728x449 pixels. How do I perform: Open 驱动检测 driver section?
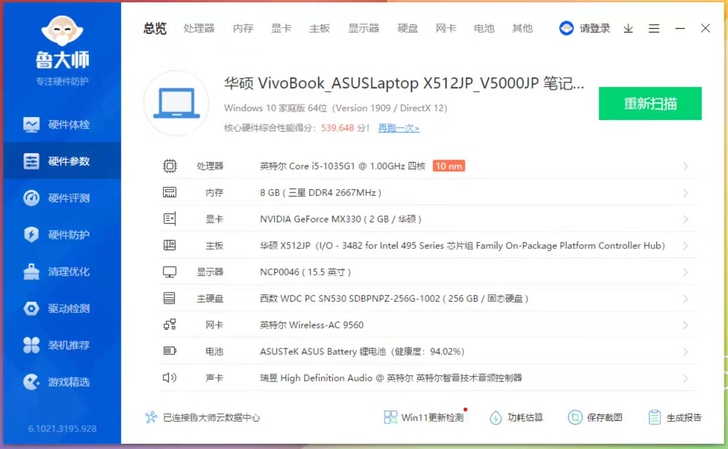[62, 308]
